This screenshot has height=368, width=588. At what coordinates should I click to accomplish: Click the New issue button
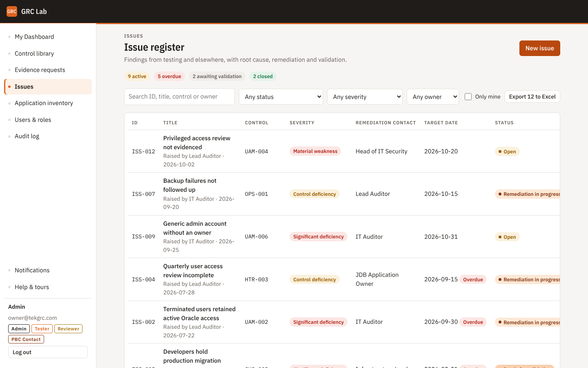tap(539, 48)
